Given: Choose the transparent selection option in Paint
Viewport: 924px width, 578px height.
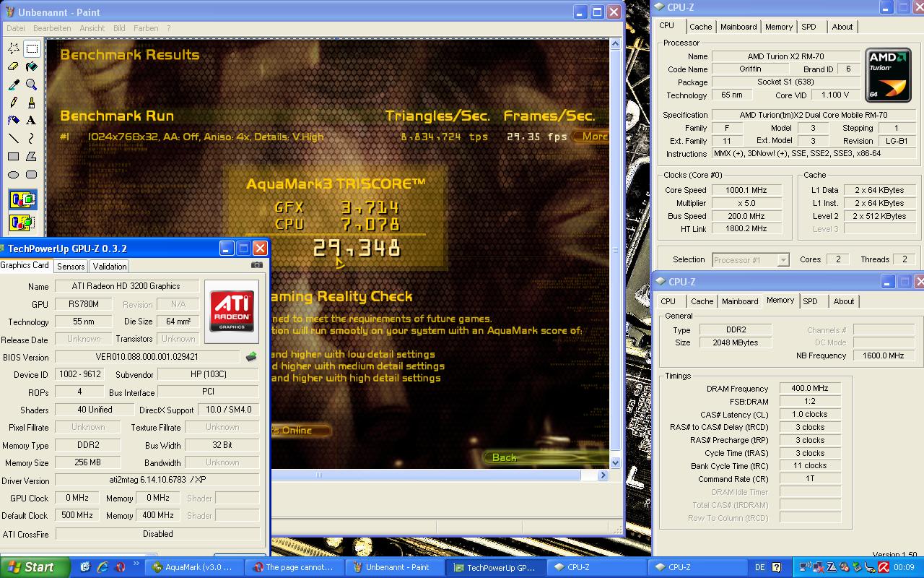Looking at the screenshot, I should [x=23, y=222].
